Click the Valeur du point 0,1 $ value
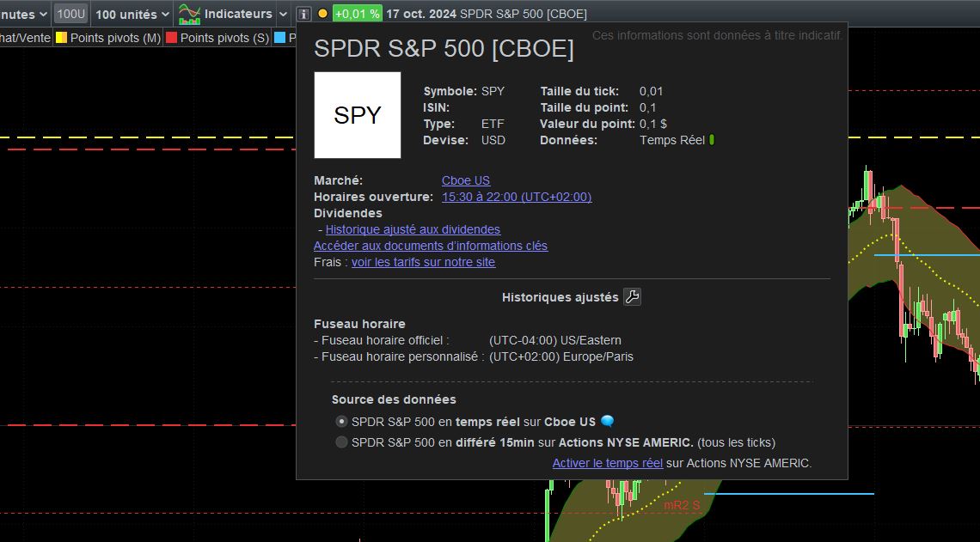Screen dimensions: 980x542 tap(653, 124)
